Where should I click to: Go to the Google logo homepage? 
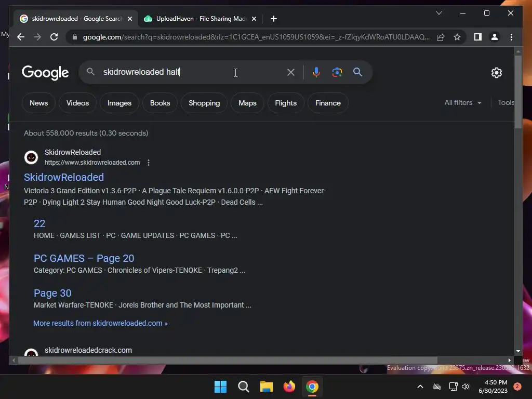click(45, 72)
